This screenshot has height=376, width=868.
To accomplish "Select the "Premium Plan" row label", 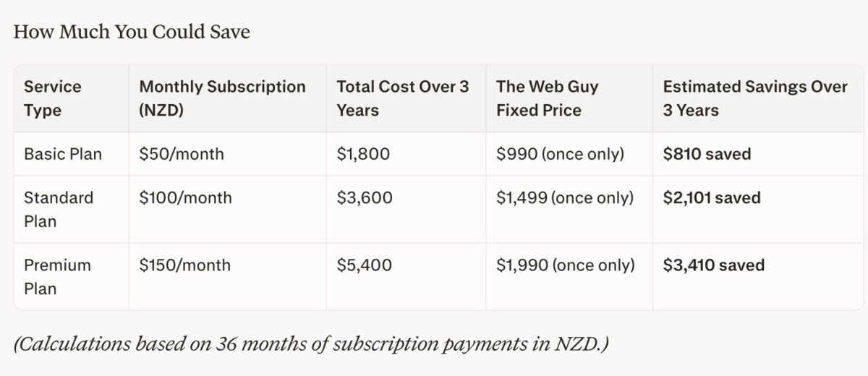I will [57, 277].
